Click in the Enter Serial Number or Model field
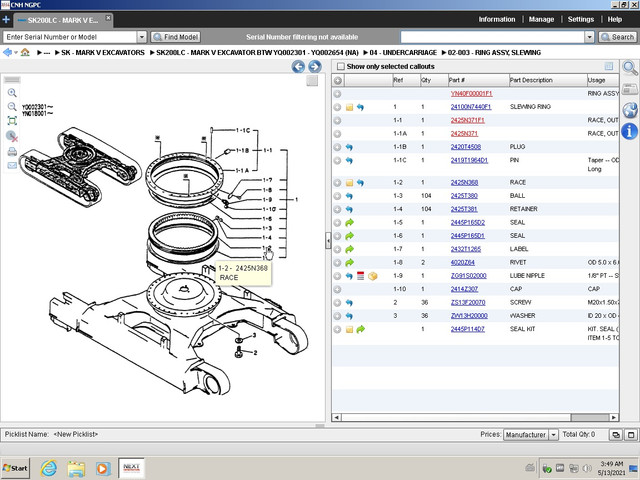Screen dimensions: 640x480 tap(70, 37)
